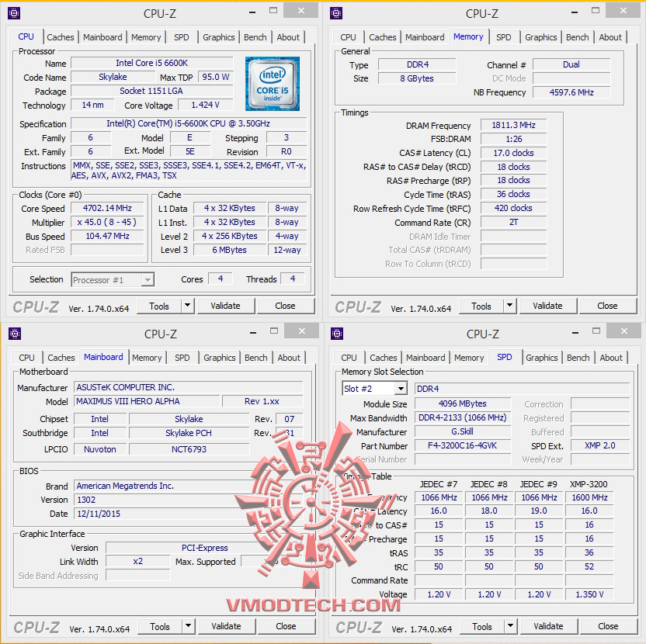Click Validate in the SPD window

click(548, 626)
